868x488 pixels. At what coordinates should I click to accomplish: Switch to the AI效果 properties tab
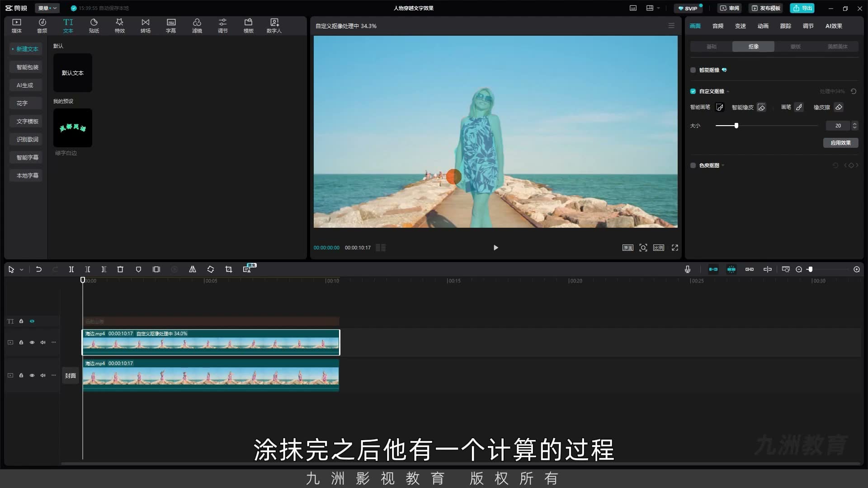(x=834, y=26)
